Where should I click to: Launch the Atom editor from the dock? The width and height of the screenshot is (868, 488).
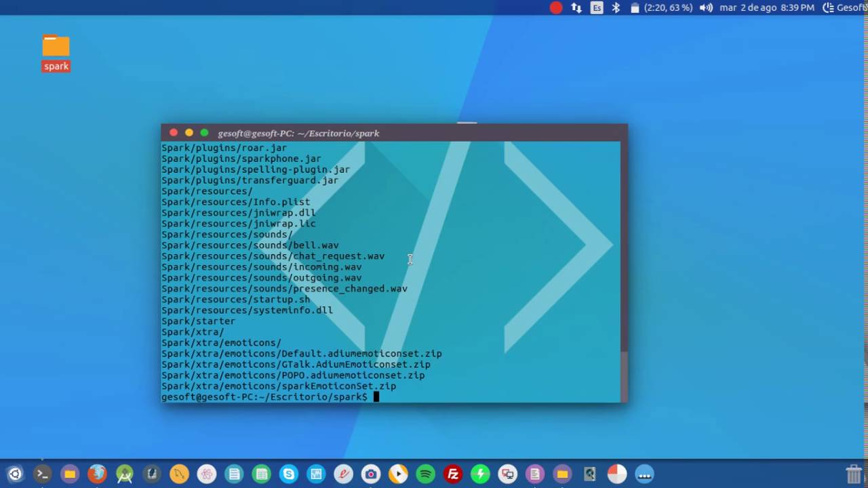[x=207, y=474]
